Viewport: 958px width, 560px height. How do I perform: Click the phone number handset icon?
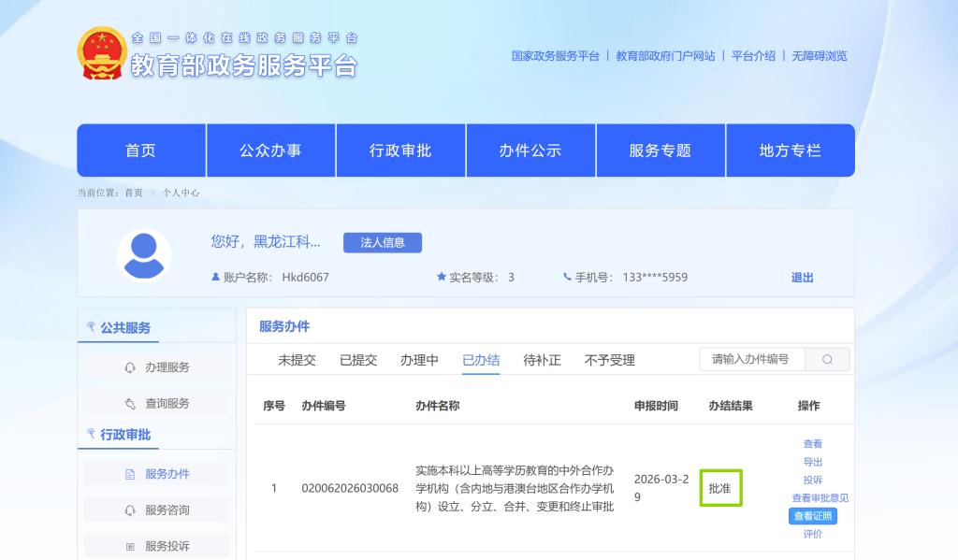tap(567, 277)
